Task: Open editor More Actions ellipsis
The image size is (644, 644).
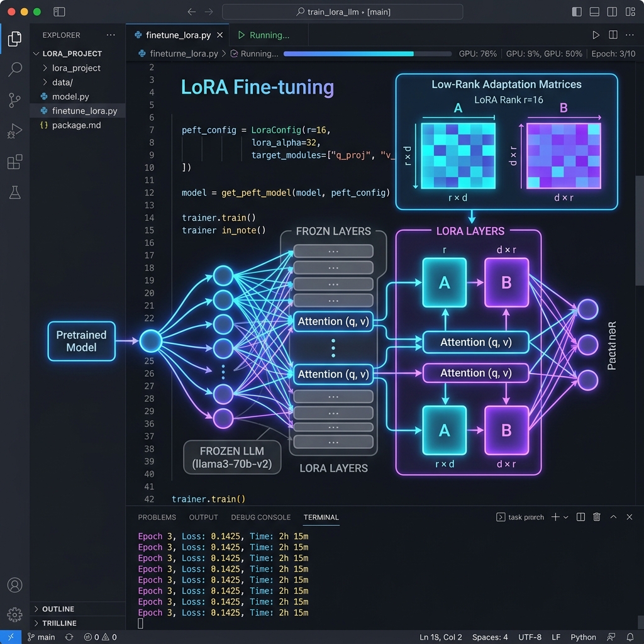Action: [630, 35]
